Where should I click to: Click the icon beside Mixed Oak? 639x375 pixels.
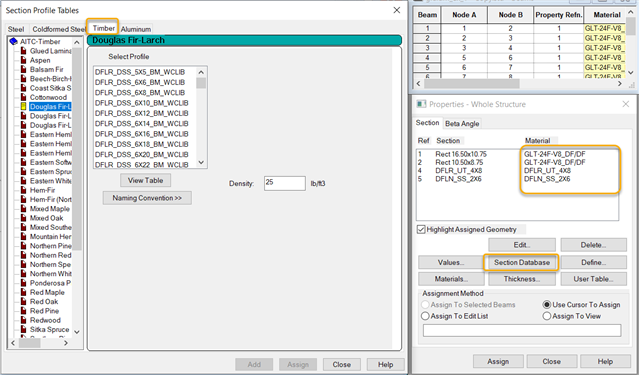click(x=24, y=218)
